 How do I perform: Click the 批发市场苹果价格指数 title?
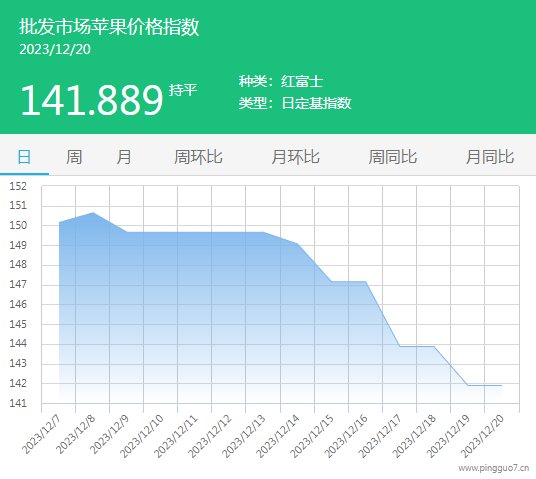(x=109, y=27)
